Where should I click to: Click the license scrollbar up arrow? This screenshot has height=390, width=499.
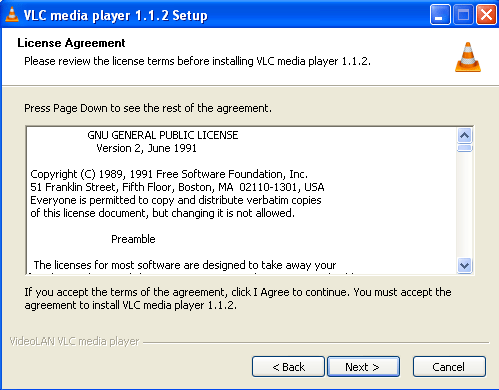(465, 135)
